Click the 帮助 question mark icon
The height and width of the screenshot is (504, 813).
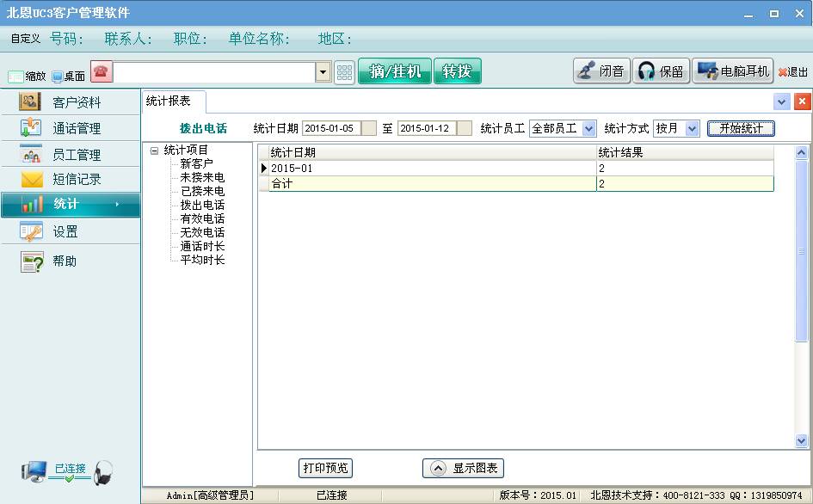point(32,261)
